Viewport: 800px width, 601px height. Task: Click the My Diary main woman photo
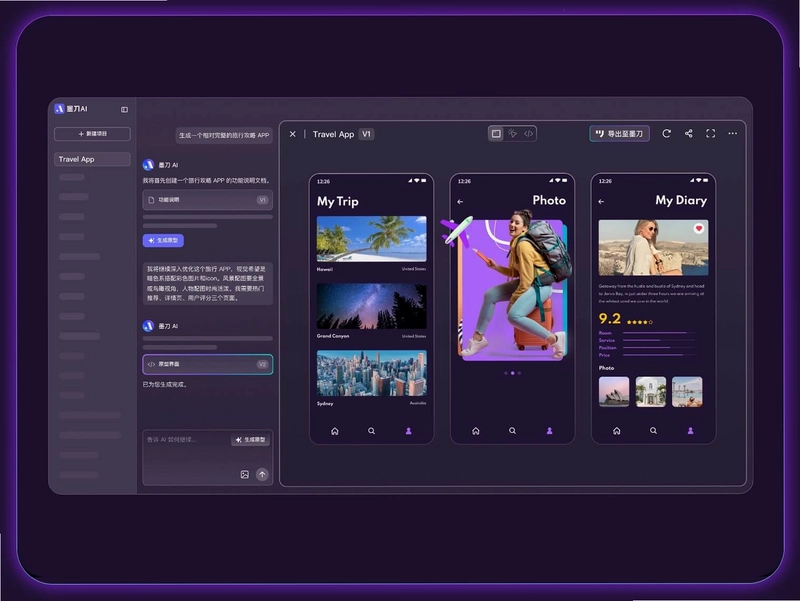653,247
